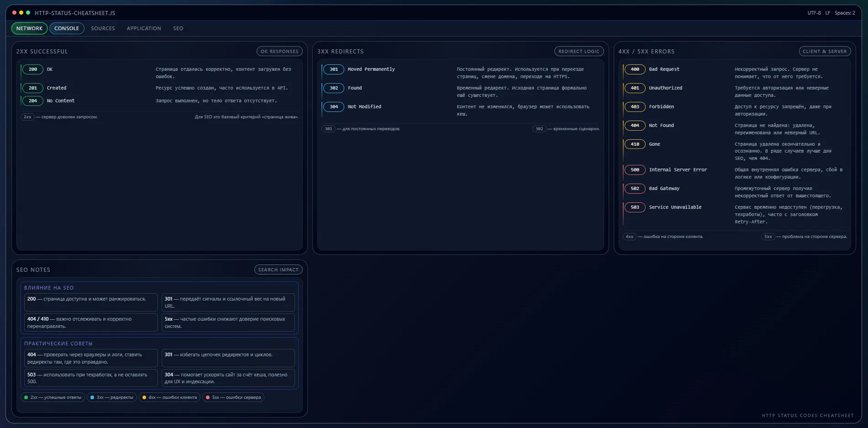Select the 404 Not Found code badge
The height and width of the screenshot is (428, 868).
pos(635,126)
